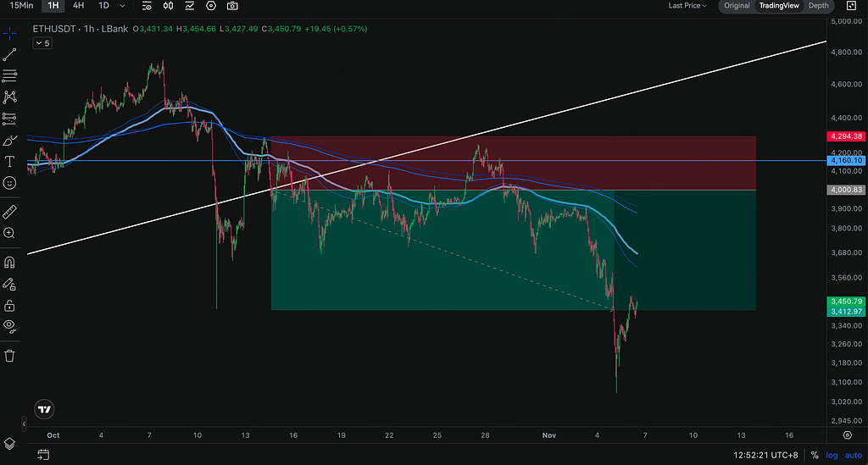The width and height of the screenshot is (868, 465).
Task: Open the emoji and icons tool
Action: [9, 183]
